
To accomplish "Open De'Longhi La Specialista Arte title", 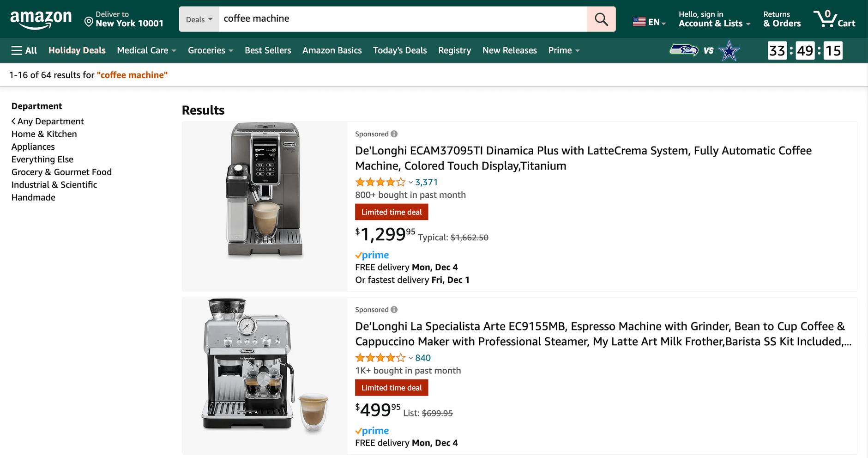I will [603, 334].
